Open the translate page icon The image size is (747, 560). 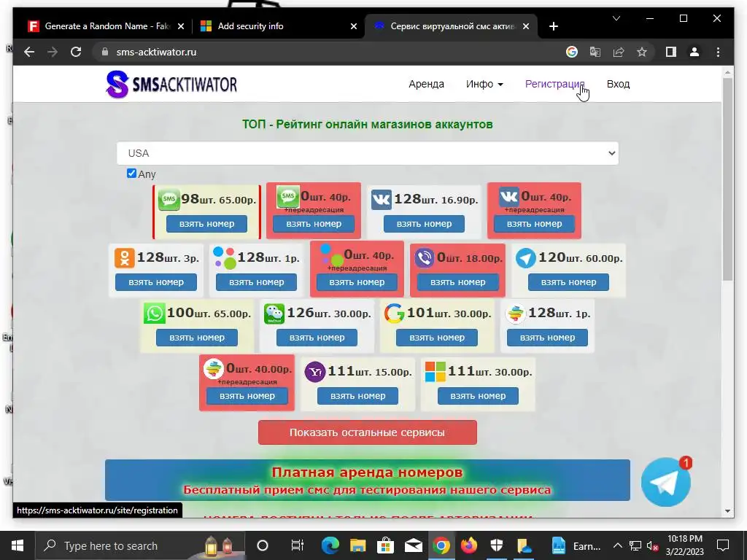click(x=595, y=52)
